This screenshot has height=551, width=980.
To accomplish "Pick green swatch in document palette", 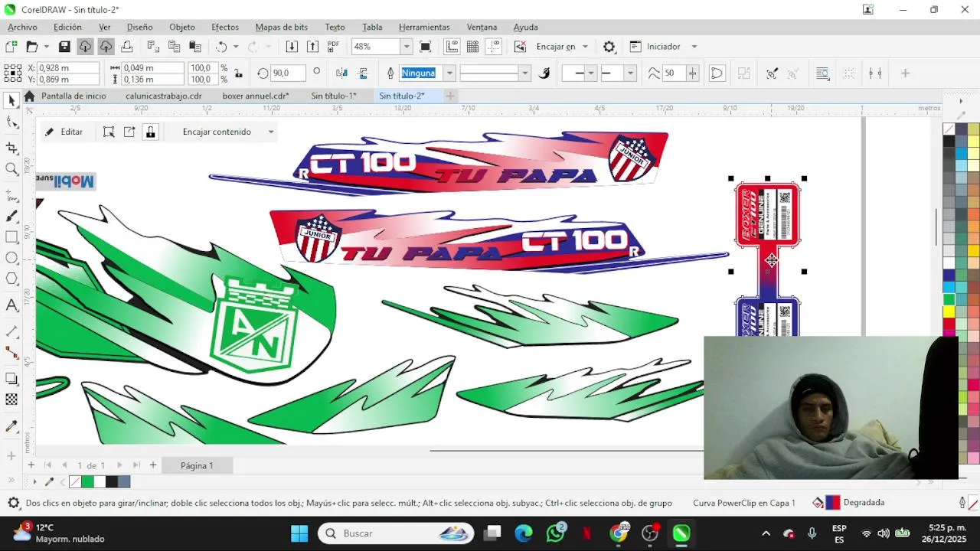I will [87, 481].
